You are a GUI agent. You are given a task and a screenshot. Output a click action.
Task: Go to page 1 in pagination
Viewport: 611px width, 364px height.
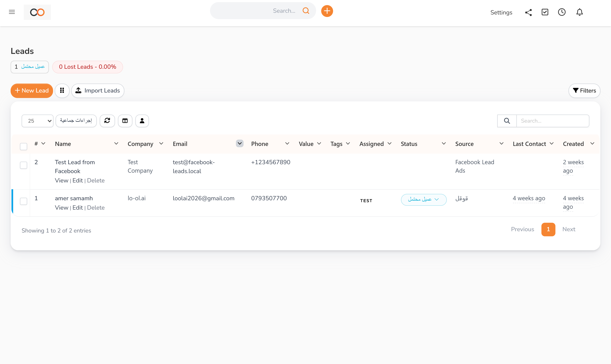click(x=548, y=229)
